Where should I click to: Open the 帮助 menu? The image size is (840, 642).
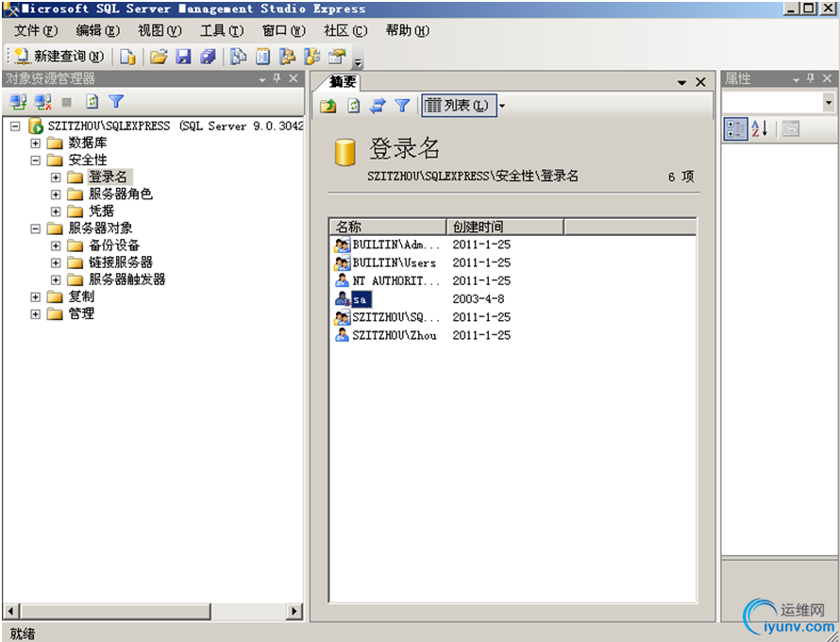pyautogui.click(x=408, y=30)
